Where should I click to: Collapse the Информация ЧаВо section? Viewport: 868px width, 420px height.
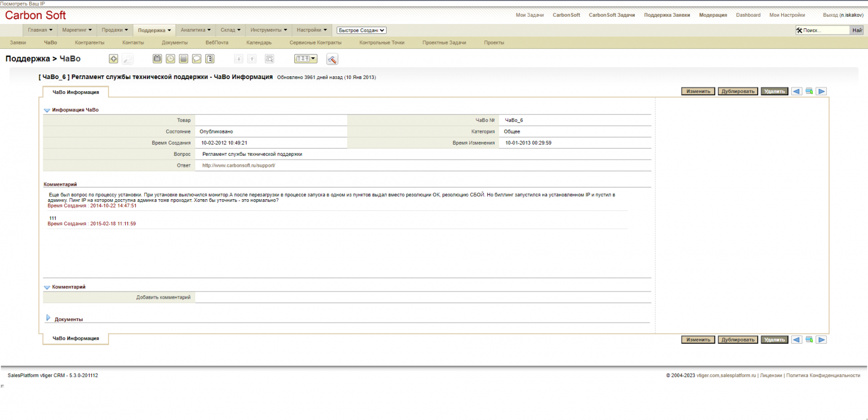click(x=47, y=110)
